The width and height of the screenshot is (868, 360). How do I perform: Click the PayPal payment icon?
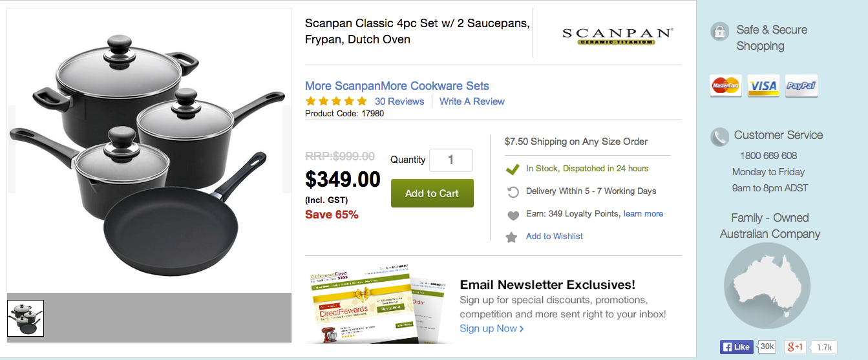point(801,85)
